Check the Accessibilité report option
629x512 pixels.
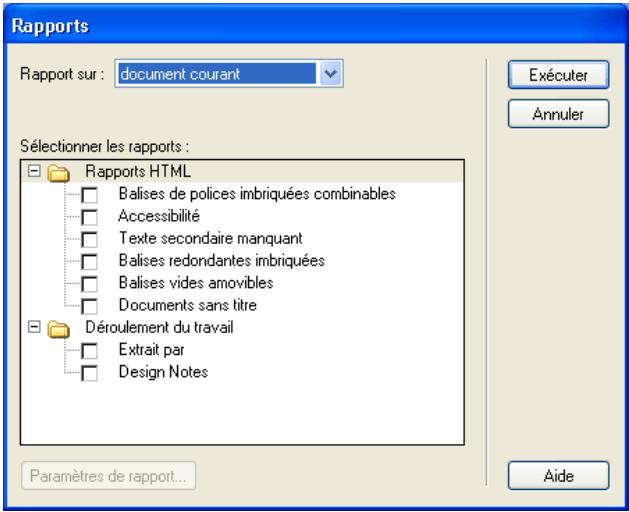pos(89,217)
